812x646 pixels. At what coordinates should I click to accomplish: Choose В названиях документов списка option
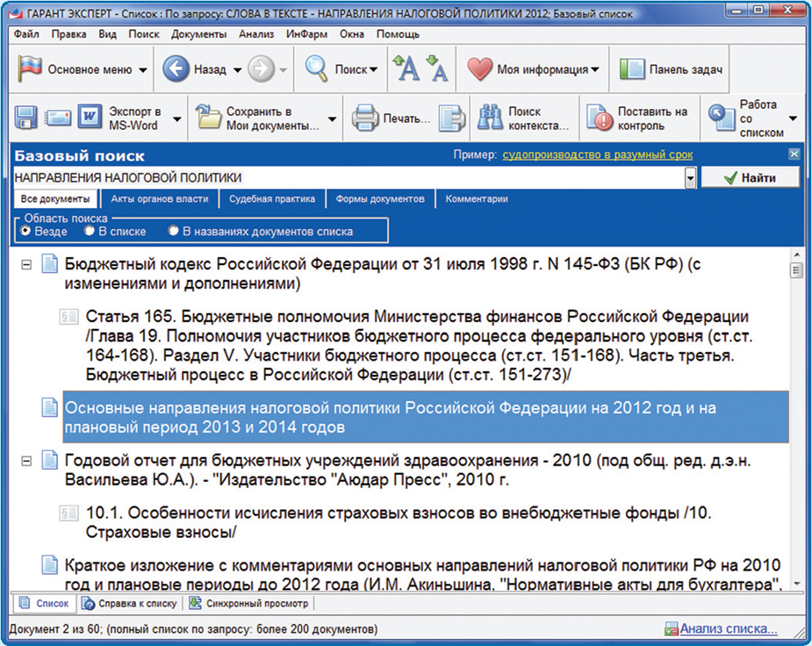coord(173,231)
